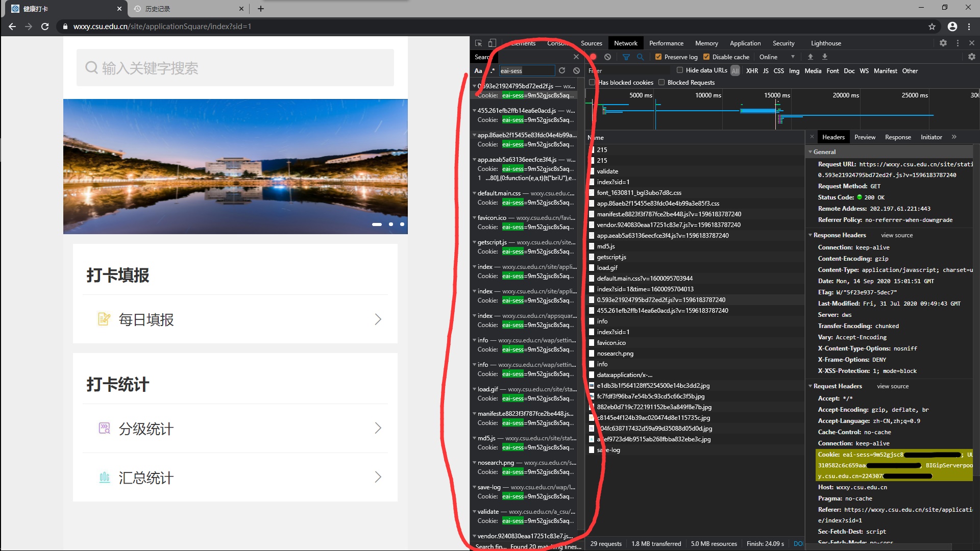Open the Preview tab of request

click(865, 137)
